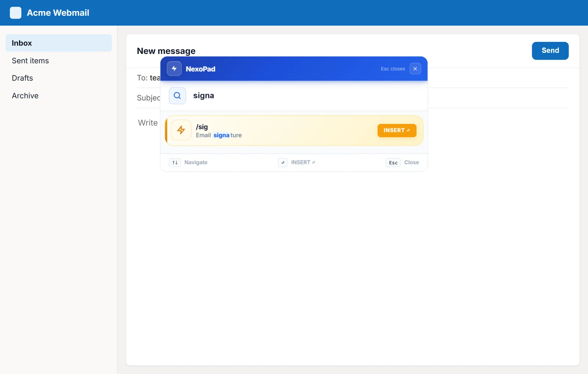
Task: Click the orange bolt icon beside /sig
Action: (x=181, y=130)
